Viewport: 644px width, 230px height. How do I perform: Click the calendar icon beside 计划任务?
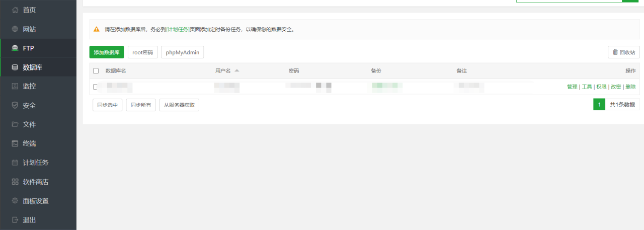pyautogui.click(x=15, y=163)
